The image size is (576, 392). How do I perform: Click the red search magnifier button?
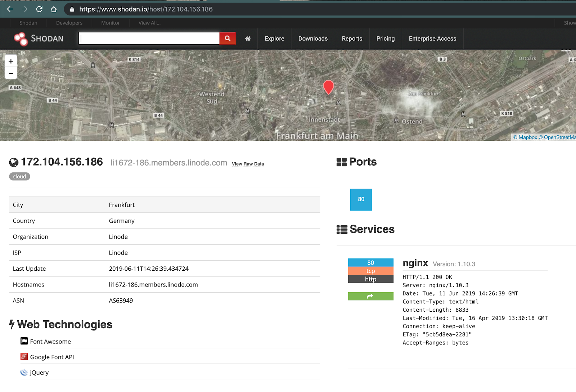tap(228, 38)
